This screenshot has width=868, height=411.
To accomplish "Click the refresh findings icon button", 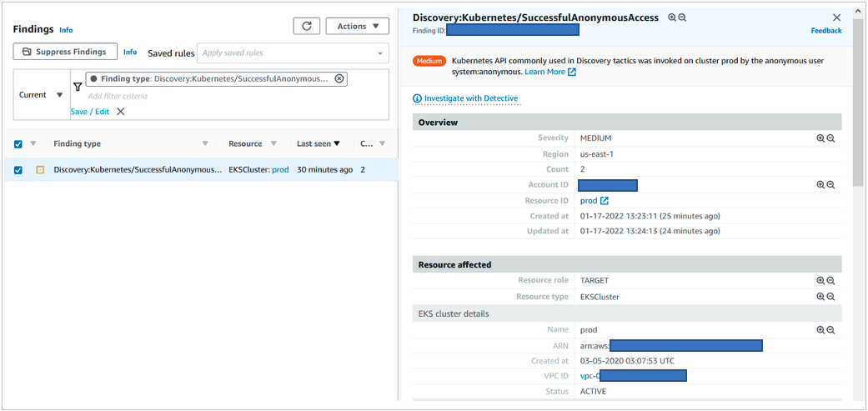I will (x=306, y=26).
